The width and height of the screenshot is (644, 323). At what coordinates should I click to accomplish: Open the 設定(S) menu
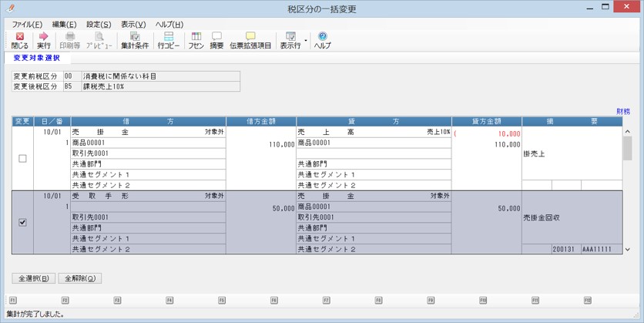coord(99,24)
